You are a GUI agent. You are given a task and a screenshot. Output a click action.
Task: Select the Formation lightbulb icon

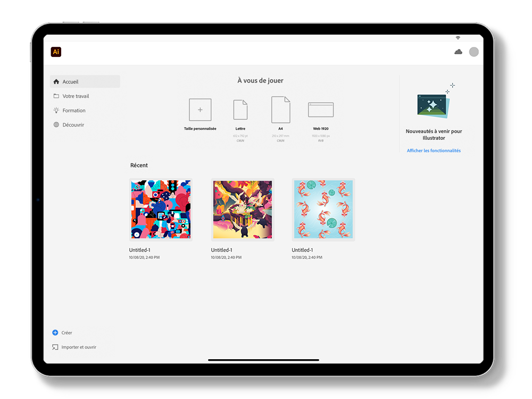[56, 110]
